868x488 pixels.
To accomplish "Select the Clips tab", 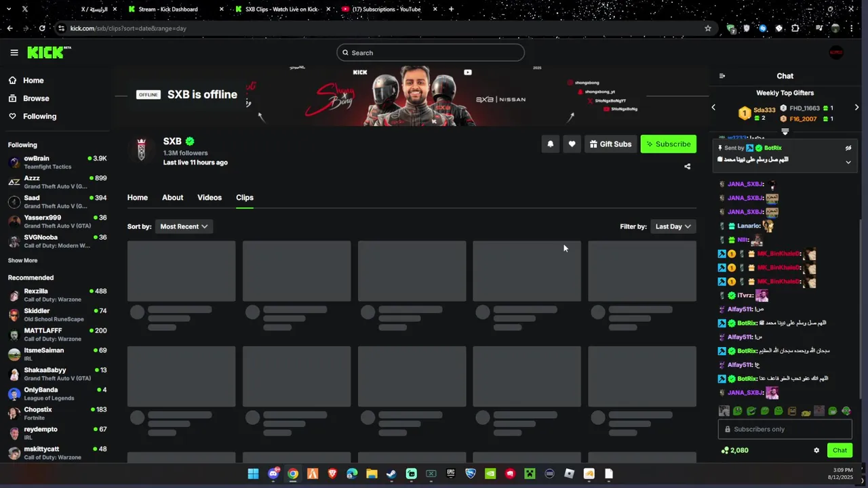I will click(x=244, y=197).
